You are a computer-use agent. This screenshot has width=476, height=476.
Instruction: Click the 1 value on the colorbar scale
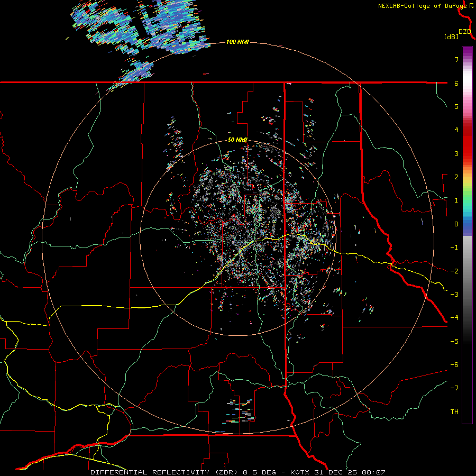click(x=456, y=200)
